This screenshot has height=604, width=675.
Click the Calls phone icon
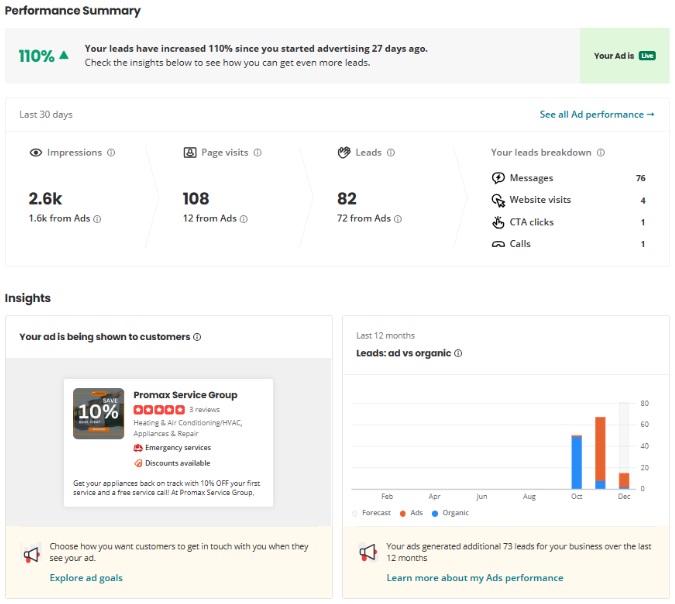[x=498, y=244]
